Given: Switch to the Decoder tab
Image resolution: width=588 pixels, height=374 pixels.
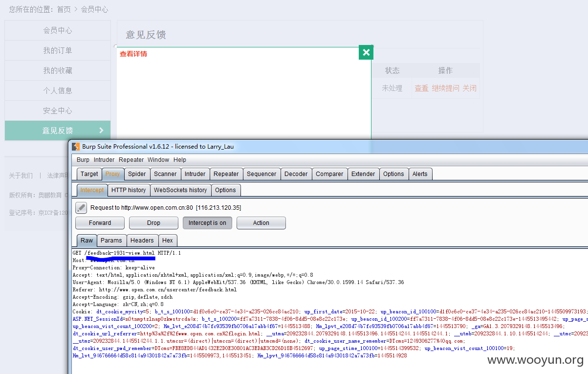Looking at the screenshot, I should pyautogui.click(x=296, y=174).
